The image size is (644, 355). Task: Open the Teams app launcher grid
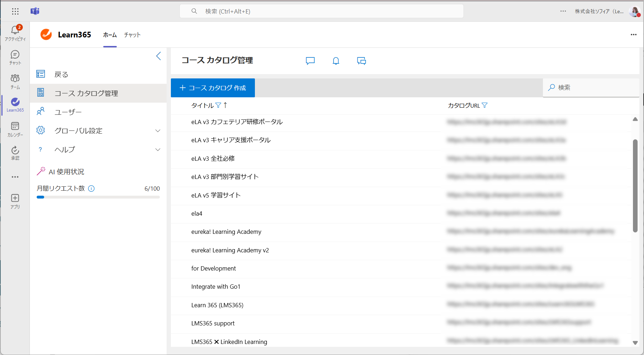pos(15,11)
